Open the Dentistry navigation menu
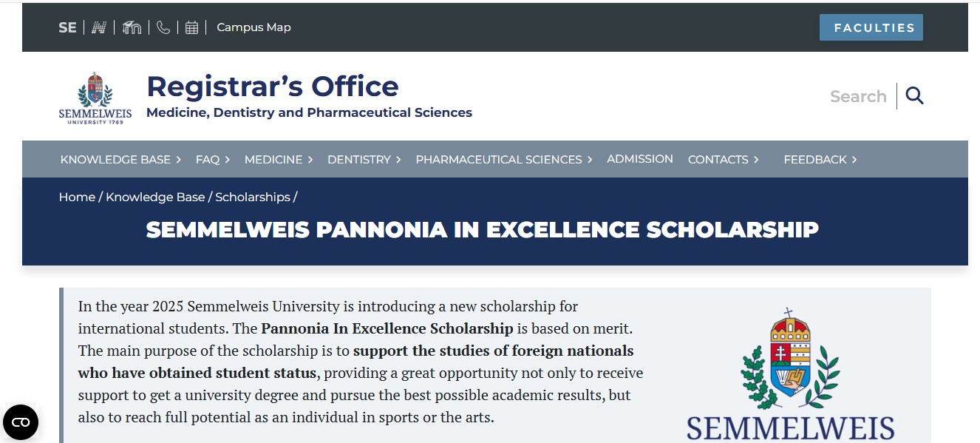 tap(364, 160)
